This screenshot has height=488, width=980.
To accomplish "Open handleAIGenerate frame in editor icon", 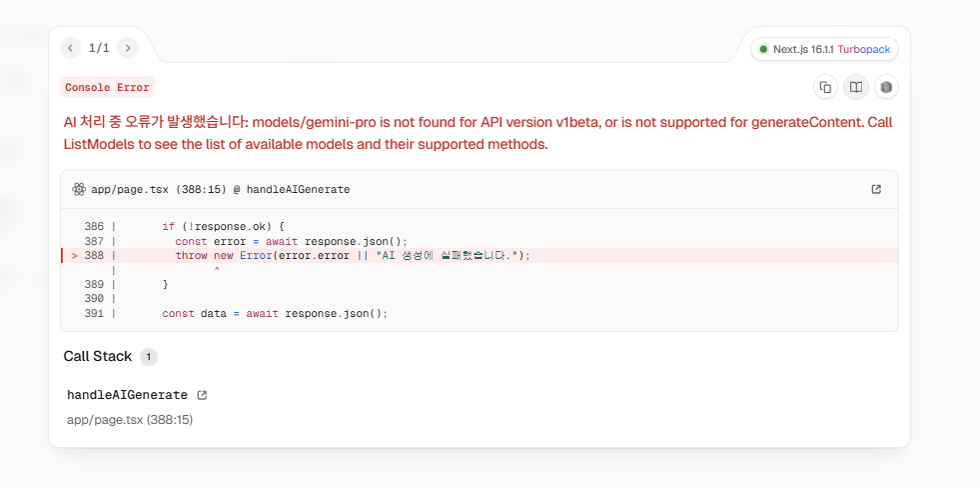I will pos(202,395).
